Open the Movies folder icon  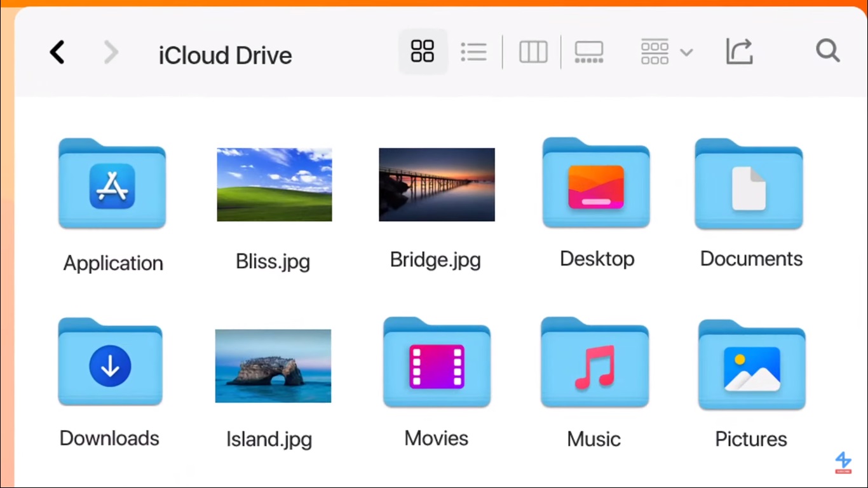click(437, 363)
